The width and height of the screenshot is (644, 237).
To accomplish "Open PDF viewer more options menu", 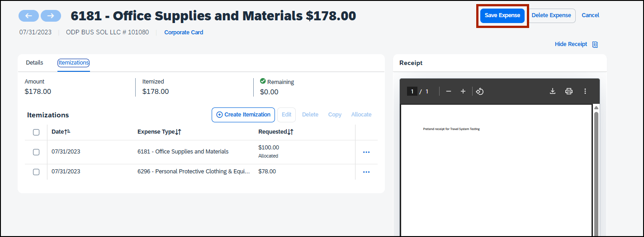I will click(x=585, y=91).
